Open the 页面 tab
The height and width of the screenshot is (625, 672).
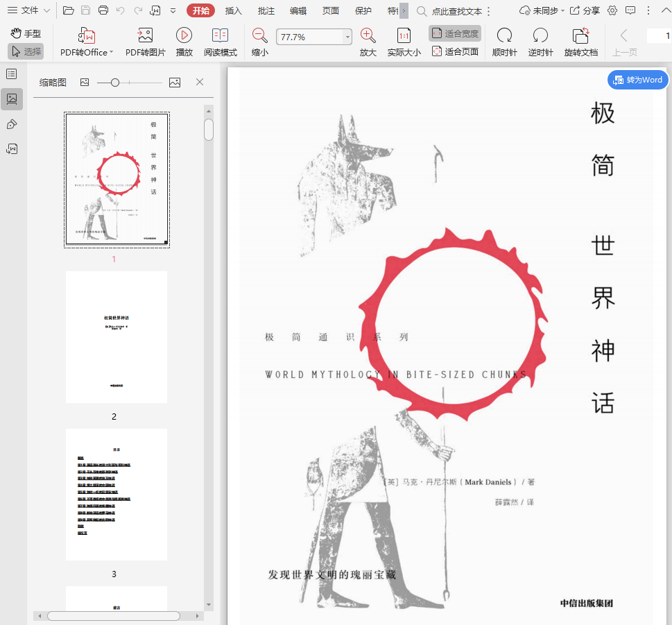point(330,10)
